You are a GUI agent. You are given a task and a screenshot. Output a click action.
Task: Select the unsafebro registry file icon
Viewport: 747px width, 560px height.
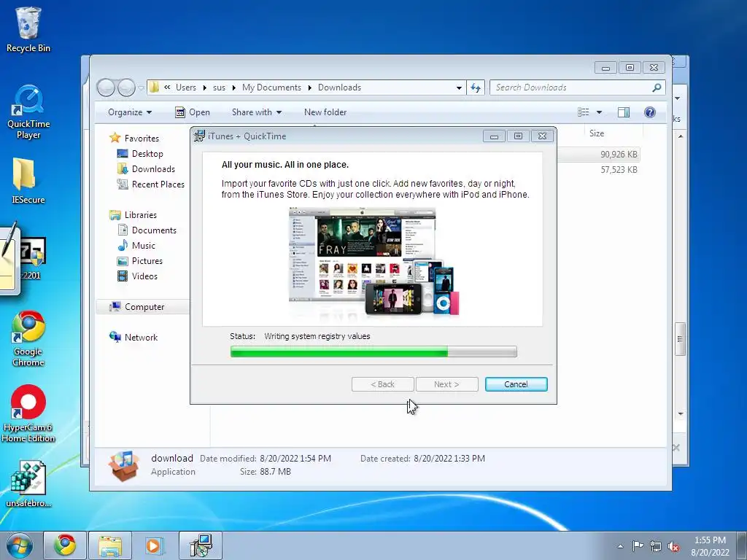pyautogui.click(x=28, y=483)
